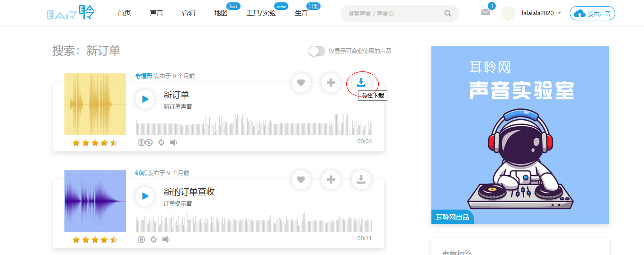644x255 pixels.
Task: Click the blue waveform thumbnail of 新的订单查收
Action: pyautogui.click(x=95, y=201)
